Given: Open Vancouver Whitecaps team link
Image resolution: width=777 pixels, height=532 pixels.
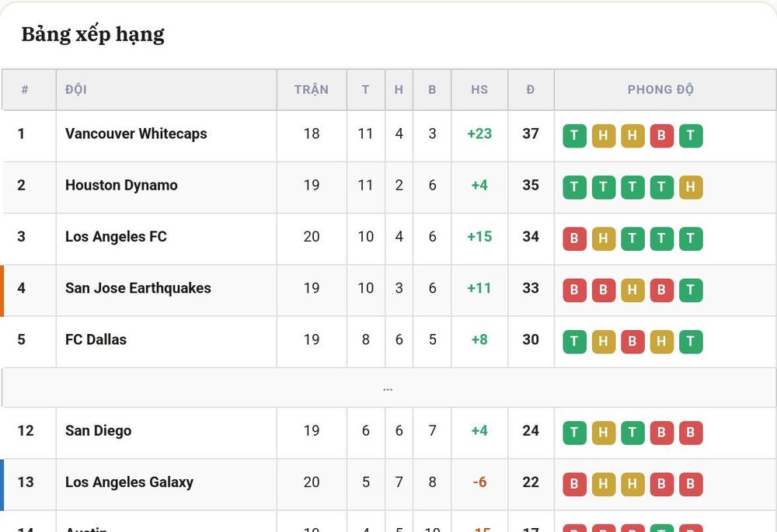Looking at the screenshot, I should point(136,134).
